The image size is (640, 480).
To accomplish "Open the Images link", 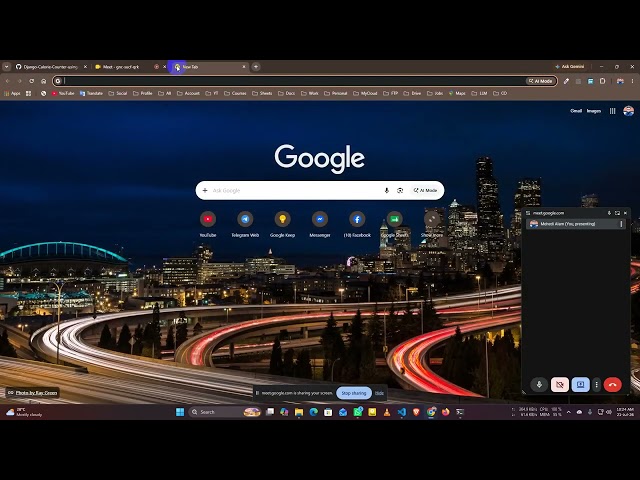I will tap(593, 111).
